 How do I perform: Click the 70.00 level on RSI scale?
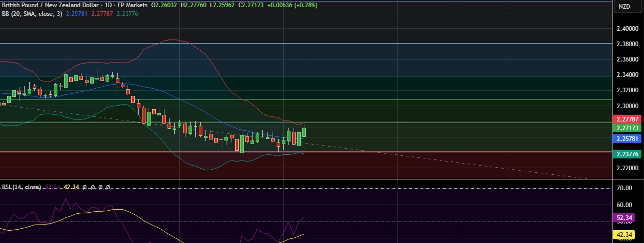click(x=625, y=188)
